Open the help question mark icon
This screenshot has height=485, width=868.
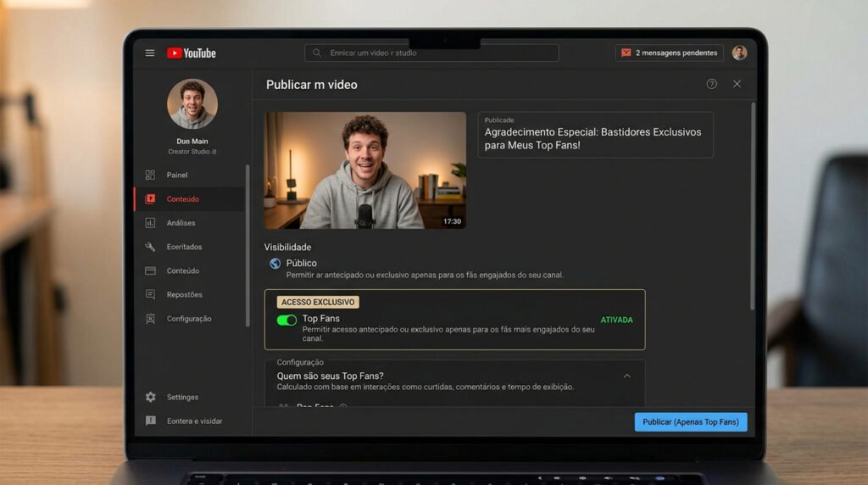(711, 84)
